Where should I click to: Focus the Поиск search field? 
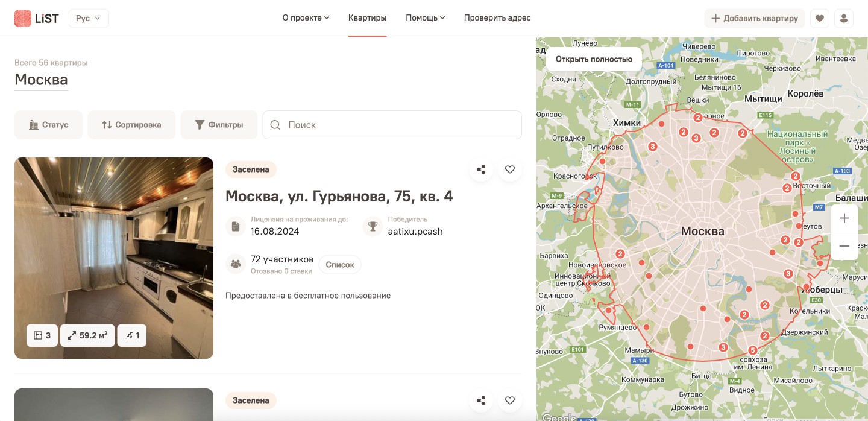[392, 125]
